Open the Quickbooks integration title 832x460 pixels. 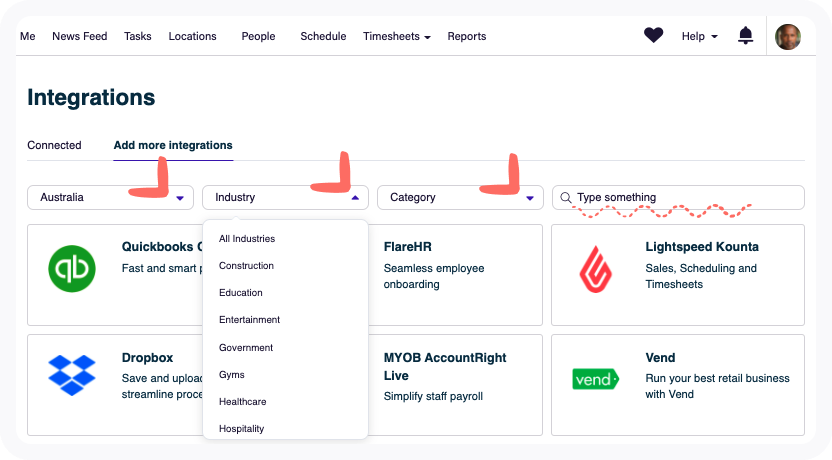coord(162,247)
